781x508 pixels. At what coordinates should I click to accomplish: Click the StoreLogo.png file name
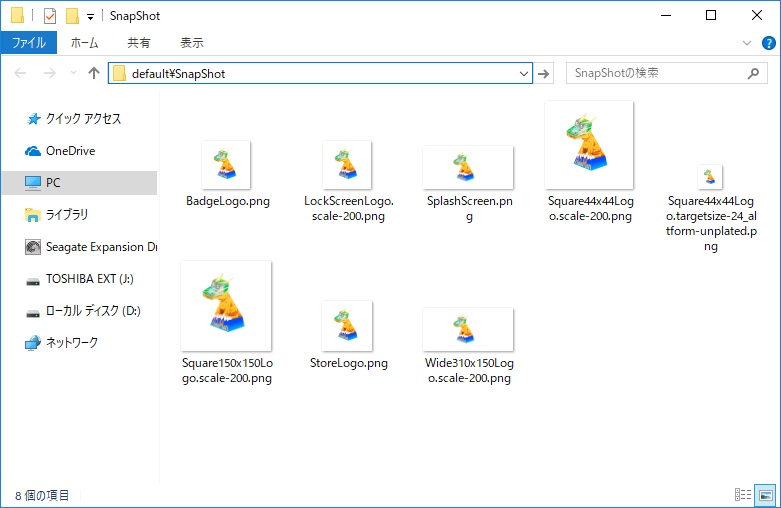(x=349, y=363)
